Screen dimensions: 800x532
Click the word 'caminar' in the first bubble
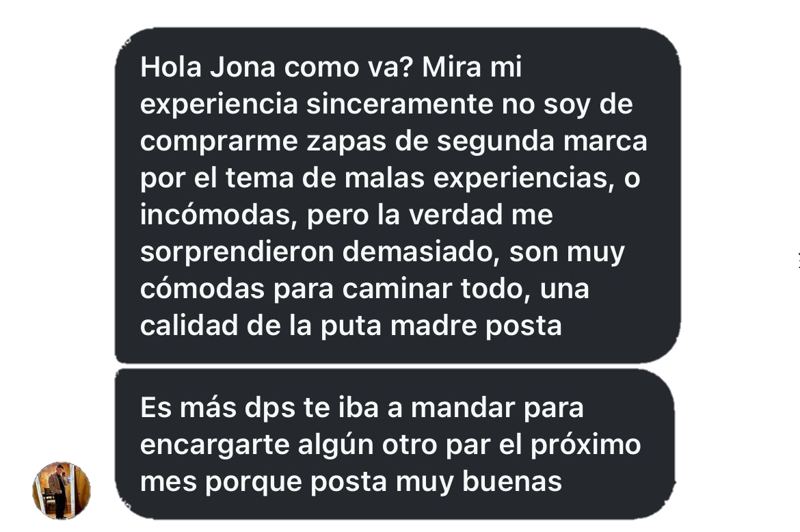[397, 289]
